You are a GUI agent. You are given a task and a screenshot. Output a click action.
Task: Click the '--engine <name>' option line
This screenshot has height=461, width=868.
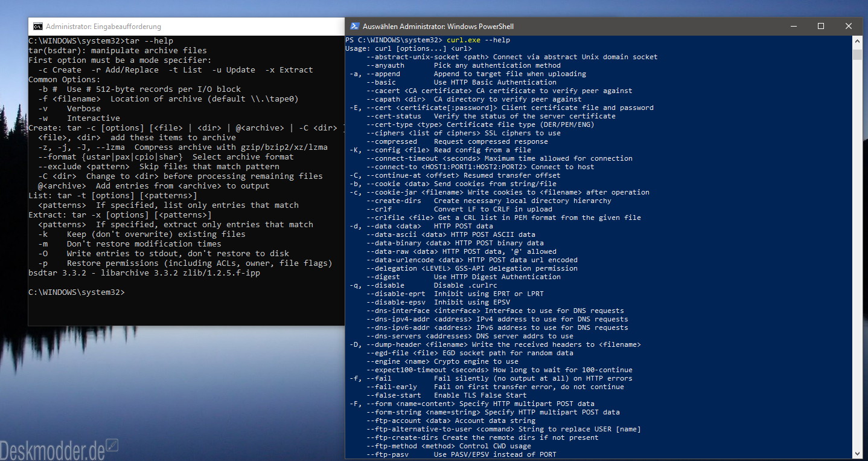click(442, 361)
